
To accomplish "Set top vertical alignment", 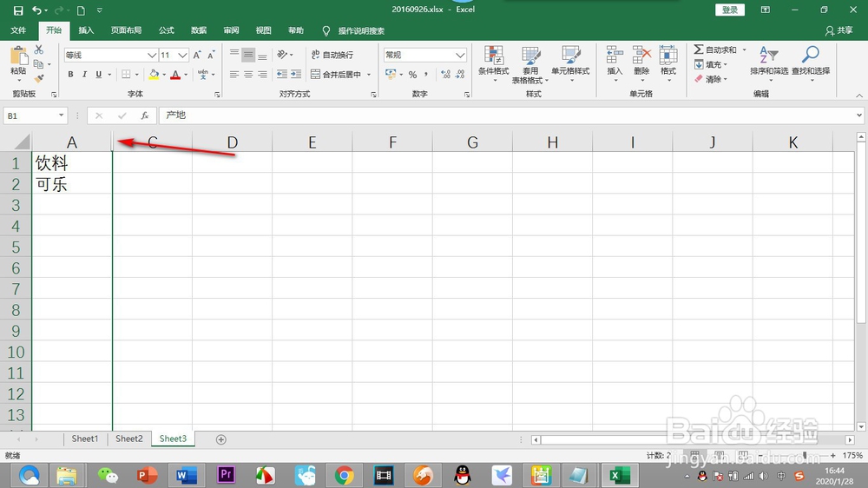I will point(234,55).
